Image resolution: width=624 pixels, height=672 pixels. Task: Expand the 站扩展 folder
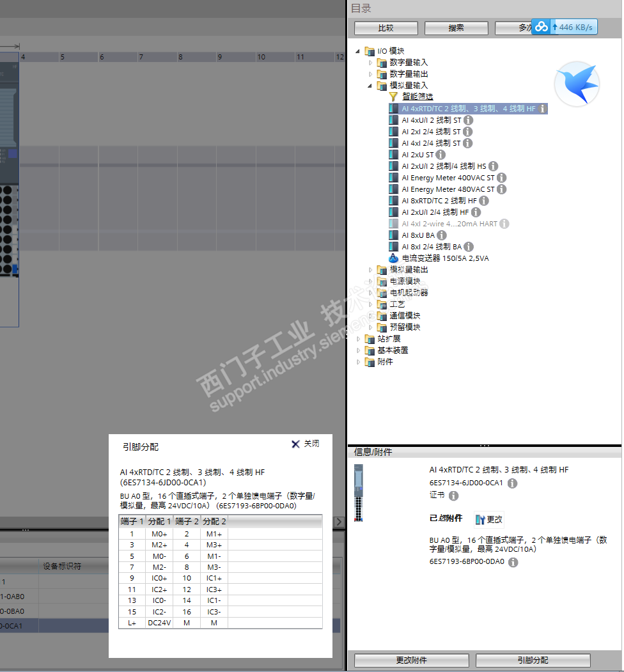pos(359,339)
